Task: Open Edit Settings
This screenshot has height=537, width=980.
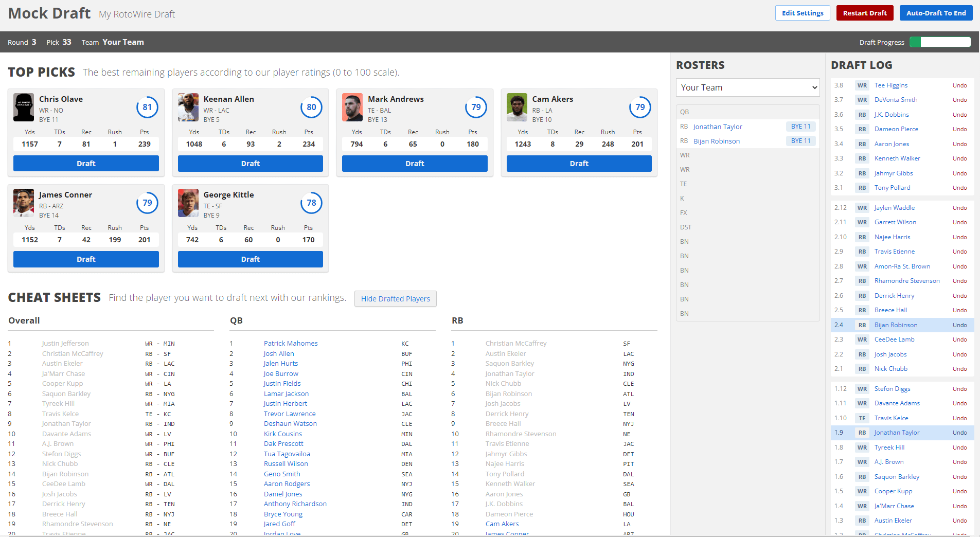Action: pos(803,12)
